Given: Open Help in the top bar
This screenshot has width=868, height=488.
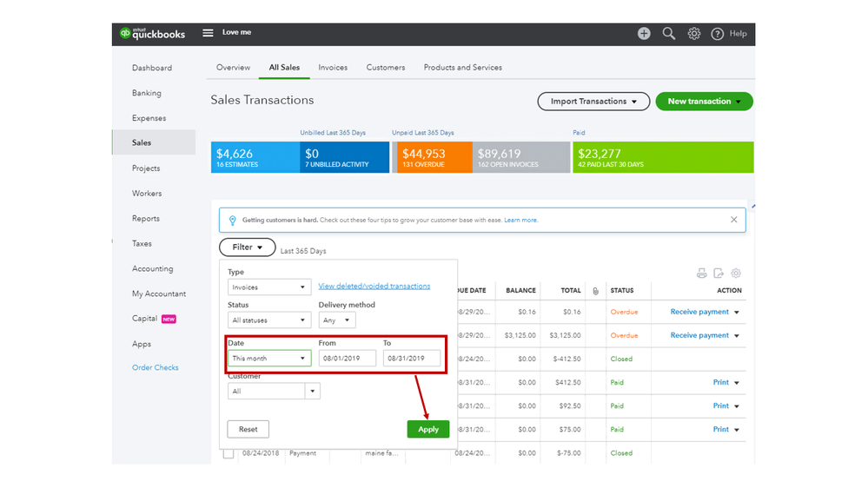Looking at the screenshot, I should tap(728, 34).
